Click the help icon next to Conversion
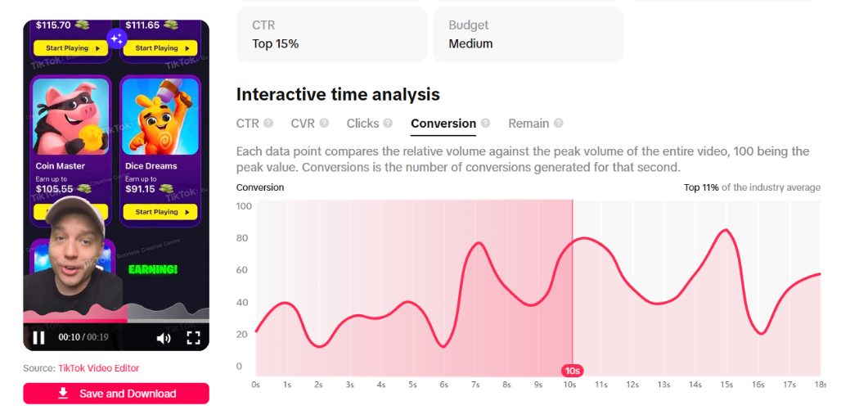Image resolution: width=868 pixels, height=410 pixels. tap(485, 123)
